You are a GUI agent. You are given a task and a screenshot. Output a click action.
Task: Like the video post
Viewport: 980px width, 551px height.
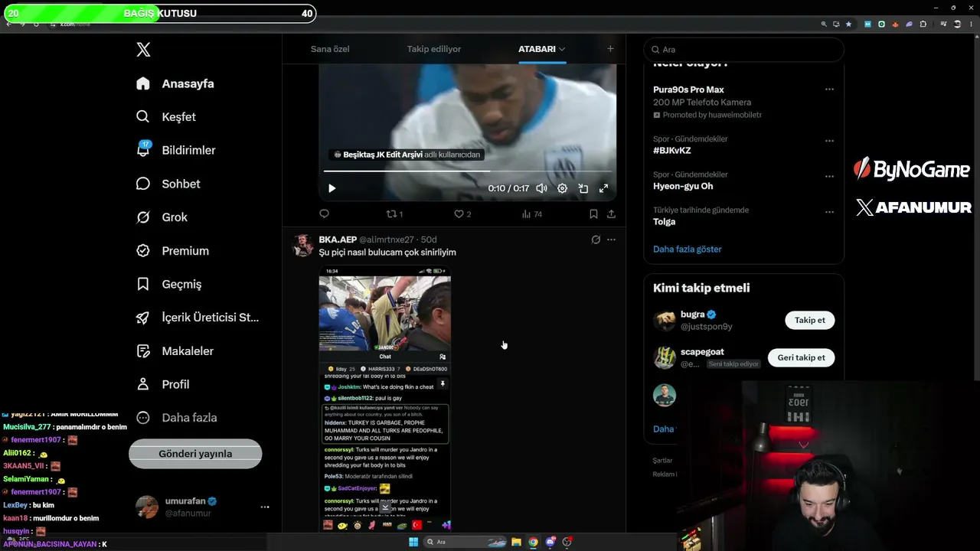pos(462,214)
